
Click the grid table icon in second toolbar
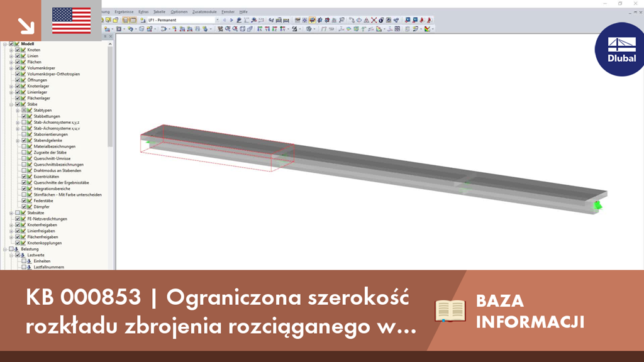coord(397,29)
